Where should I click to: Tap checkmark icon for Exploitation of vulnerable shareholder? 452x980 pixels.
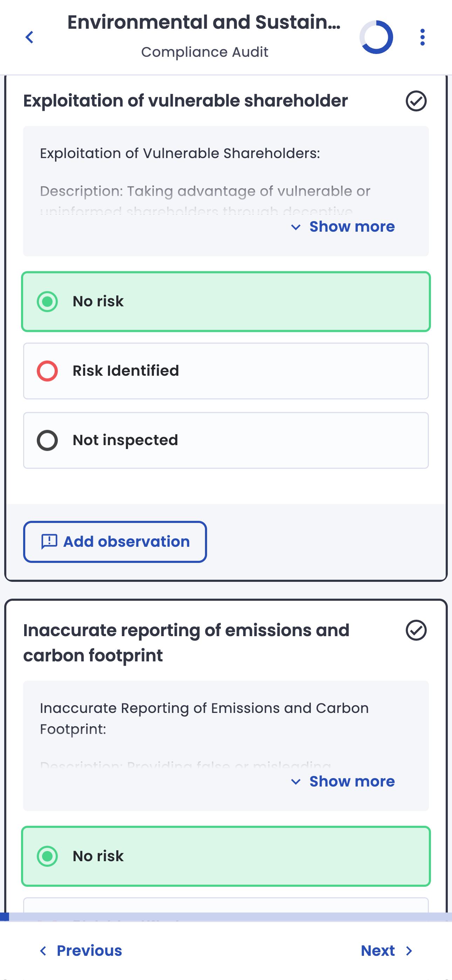[x=416, y=101]
